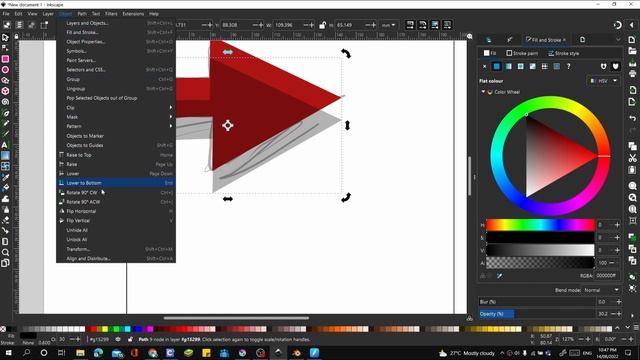
Task: Select the Gradient tool
Action: click(5, 156)
